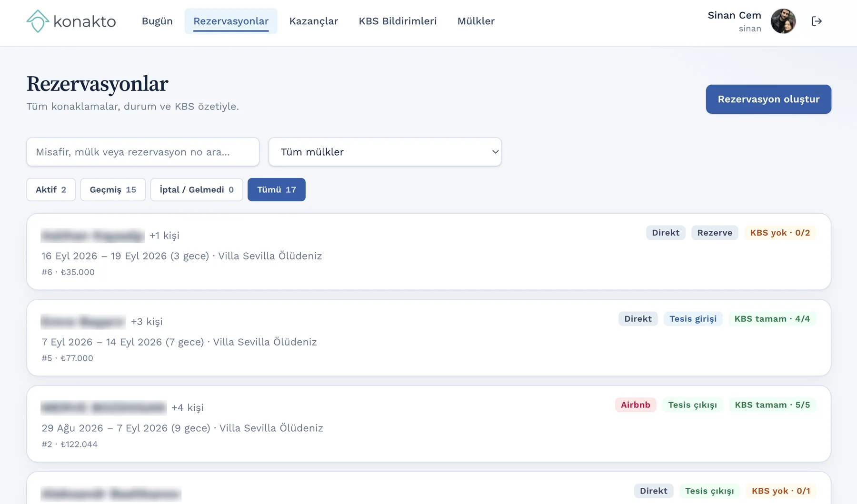This screenshot has height=504, width=857.
Task: Open the Kazançlar page
Action: click(x=314, y=21)
